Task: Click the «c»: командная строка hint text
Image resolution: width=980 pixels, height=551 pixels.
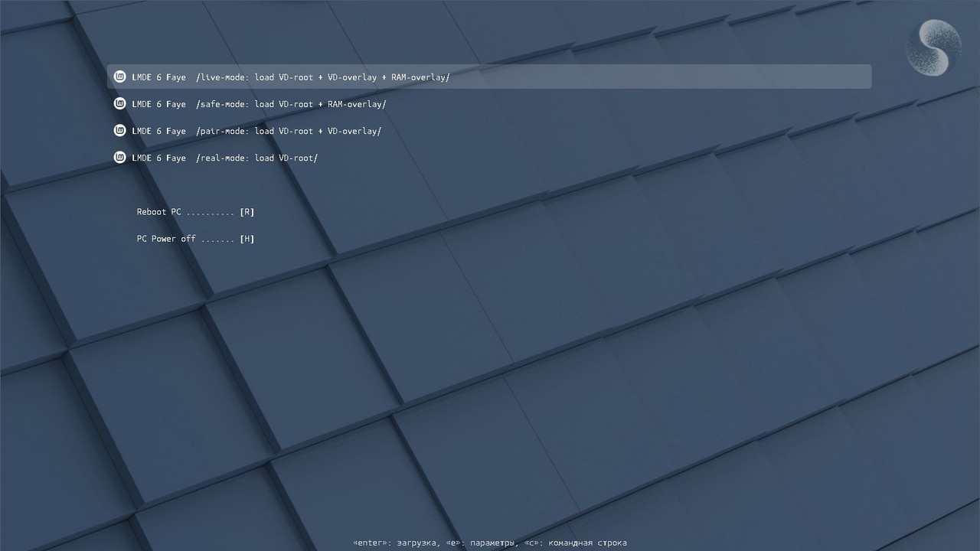Action: (576, 543)
